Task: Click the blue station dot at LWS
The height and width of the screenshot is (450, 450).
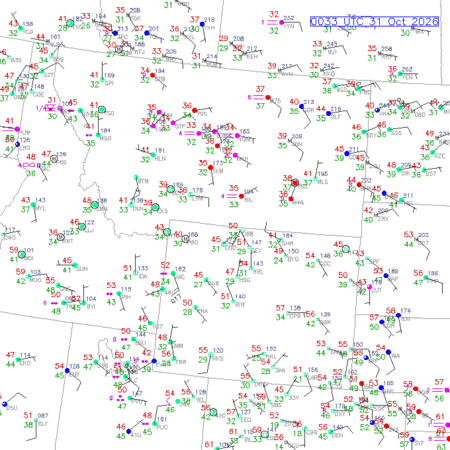Action: [17, 144]
